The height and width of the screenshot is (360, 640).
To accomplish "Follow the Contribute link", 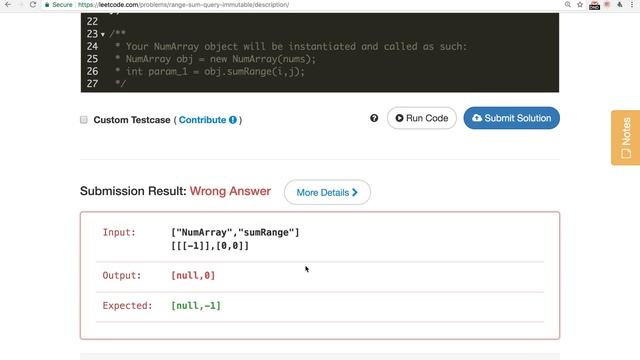I will [202, 120].
